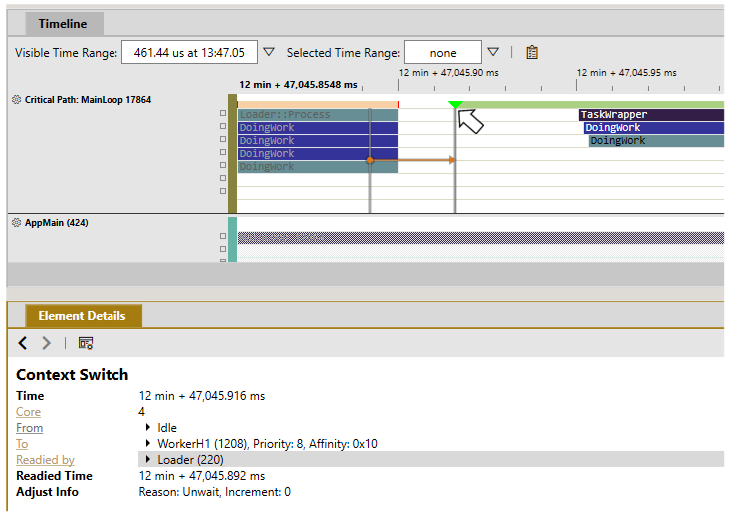Click the Core link
The height and width of the screenshot is (522, 742).
point(28,412)
